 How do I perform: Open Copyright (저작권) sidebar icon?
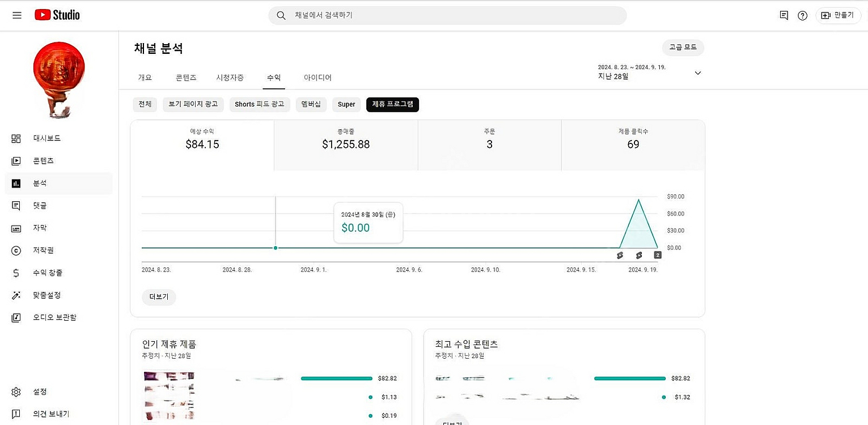point(16,250)
